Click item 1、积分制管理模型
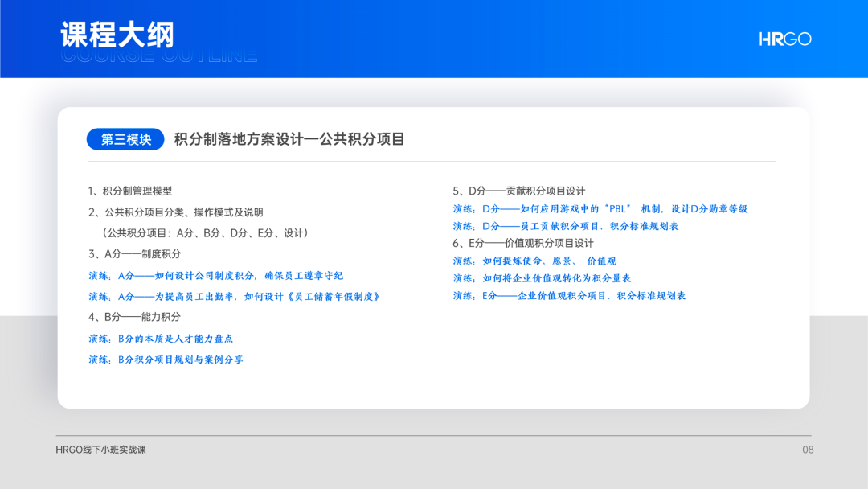 pyautogui.click(x=130, y=191)
